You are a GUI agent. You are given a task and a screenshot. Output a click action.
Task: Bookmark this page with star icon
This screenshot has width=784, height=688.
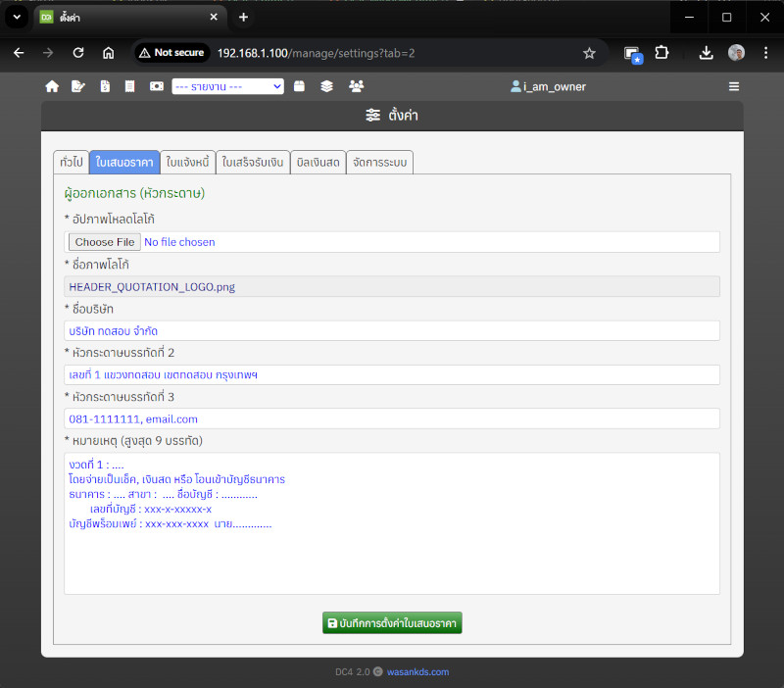point(589,53)
